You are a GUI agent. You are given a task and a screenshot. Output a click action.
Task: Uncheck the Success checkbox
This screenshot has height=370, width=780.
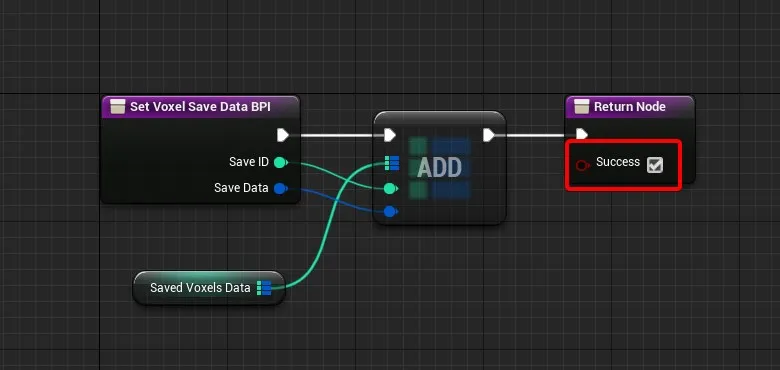pos(655,165)
